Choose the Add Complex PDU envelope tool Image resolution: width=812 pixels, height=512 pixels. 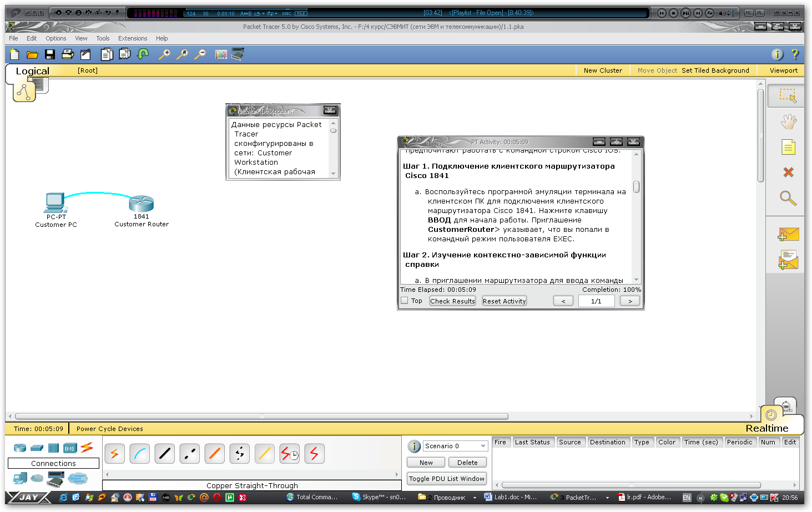pos(788,260)
